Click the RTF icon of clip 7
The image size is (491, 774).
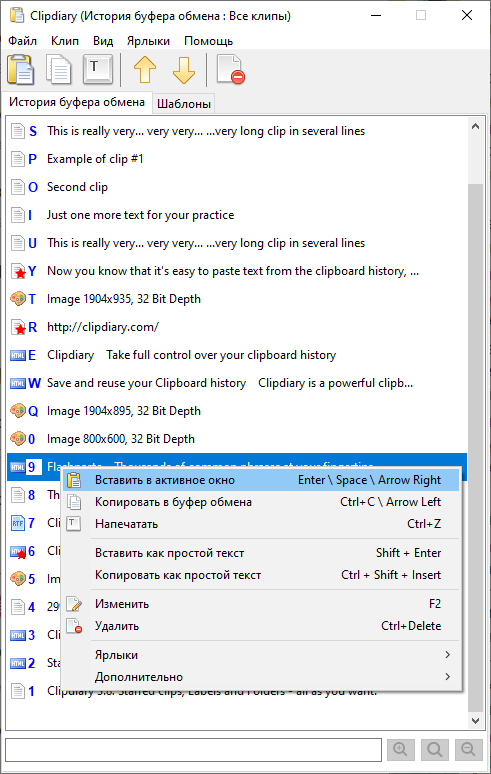click(17, 523)
